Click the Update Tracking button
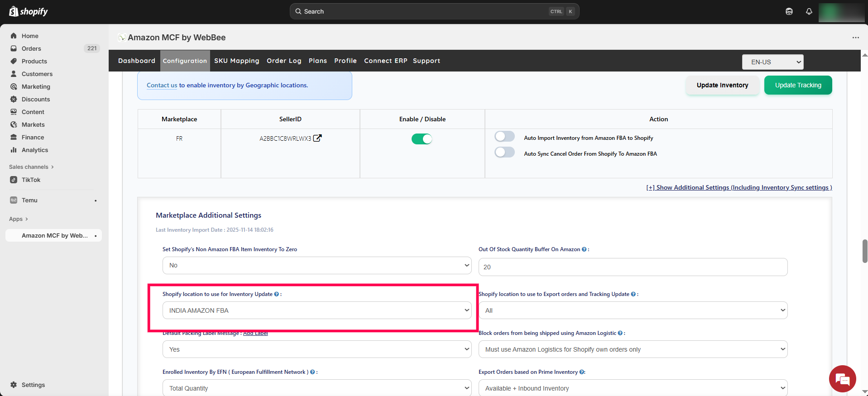The image size is (868, 396). coord(798,85)
